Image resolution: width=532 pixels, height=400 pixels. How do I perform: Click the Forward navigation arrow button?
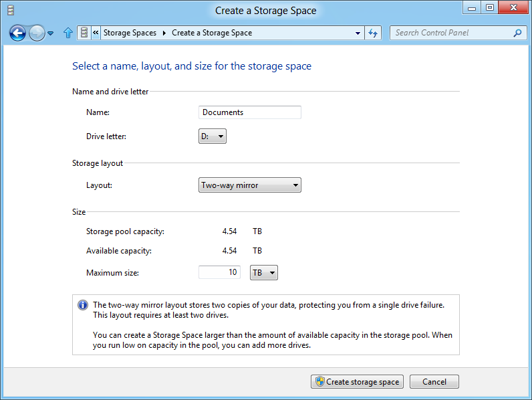coord(37,33)
